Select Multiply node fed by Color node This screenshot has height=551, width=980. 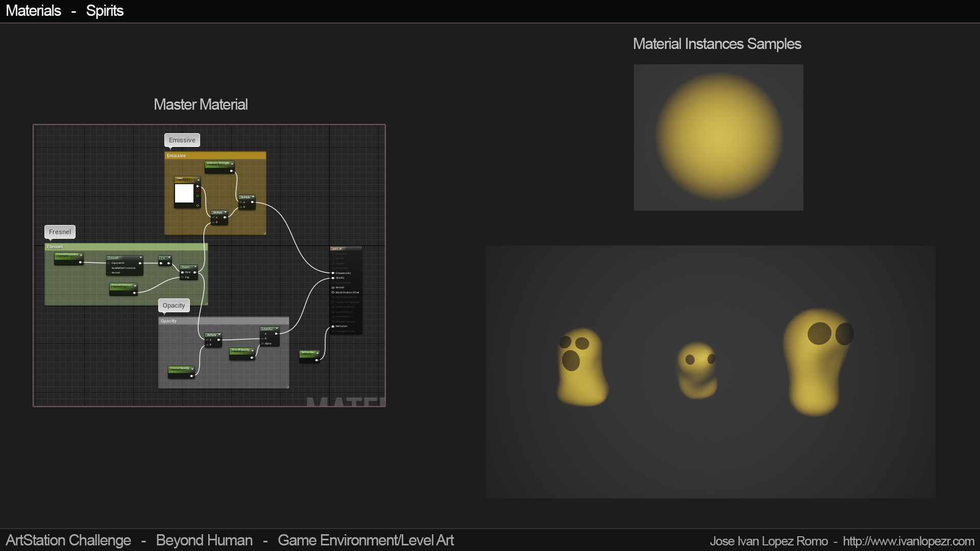(x=219, y=217)
